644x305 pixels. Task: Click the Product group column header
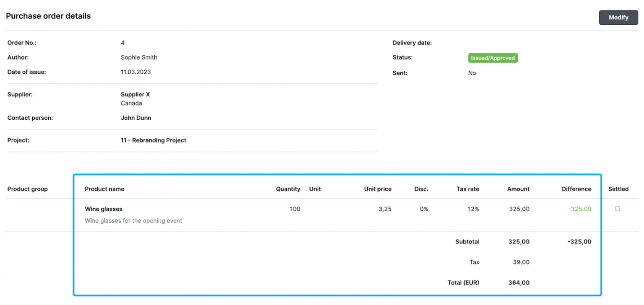pyautogui.click(x=28, y=189)
